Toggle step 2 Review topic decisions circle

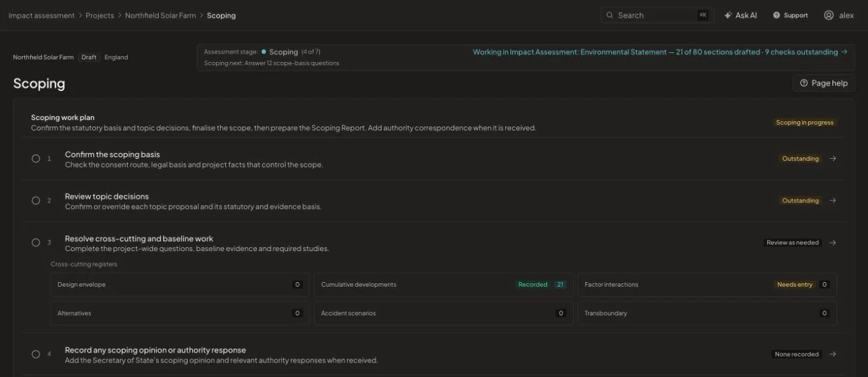point(36,201)
